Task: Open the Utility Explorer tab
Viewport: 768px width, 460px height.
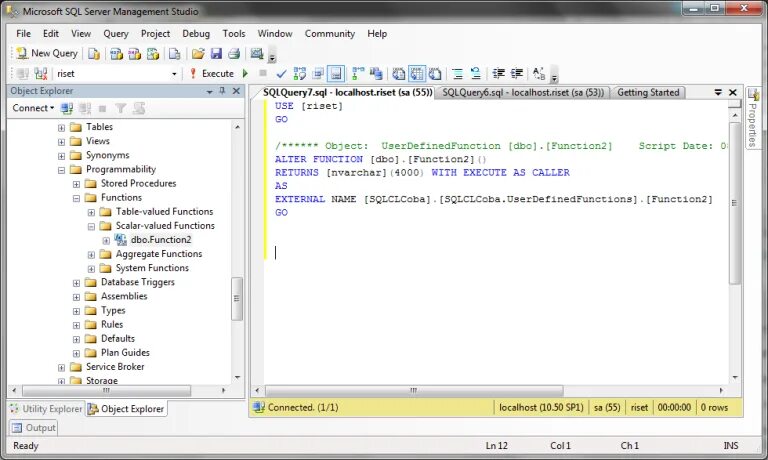Action: 47,409
